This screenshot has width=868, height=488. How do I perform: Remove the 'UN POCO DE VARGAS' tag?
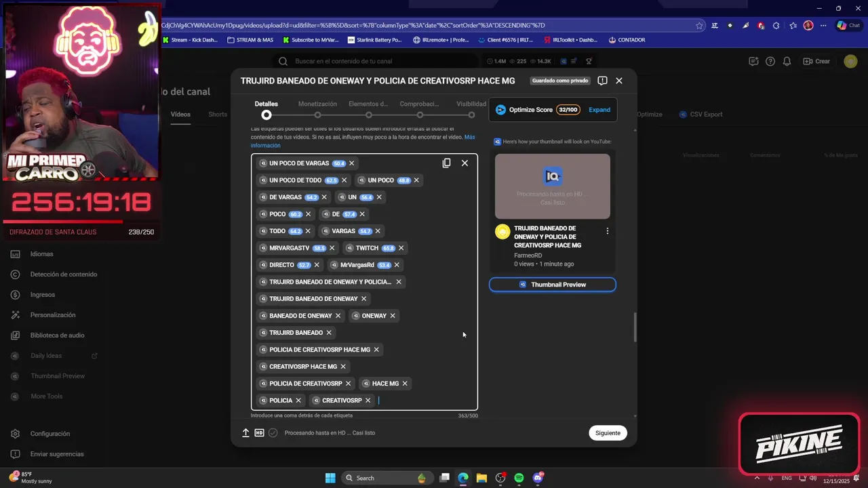tap(351, 163)
